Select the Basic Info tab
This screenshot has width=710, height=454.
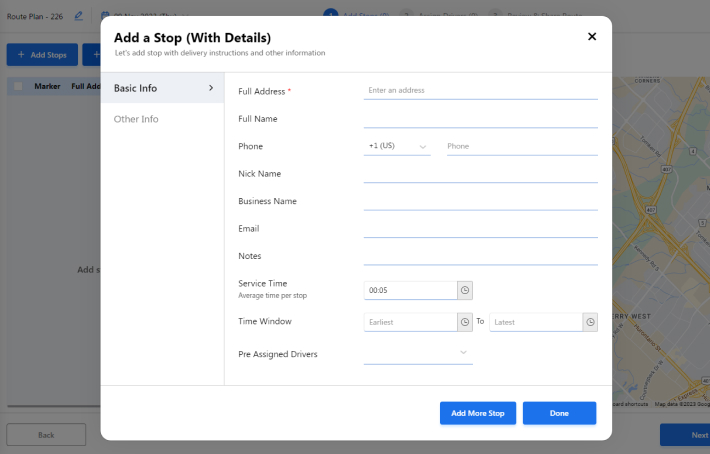162,88
